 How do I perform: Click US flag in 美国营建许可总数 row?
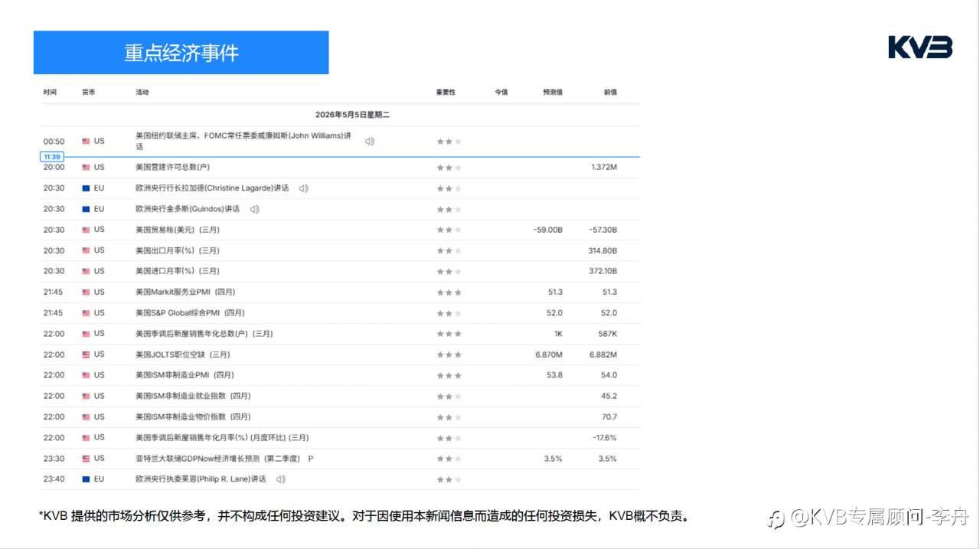pos(87,167)
